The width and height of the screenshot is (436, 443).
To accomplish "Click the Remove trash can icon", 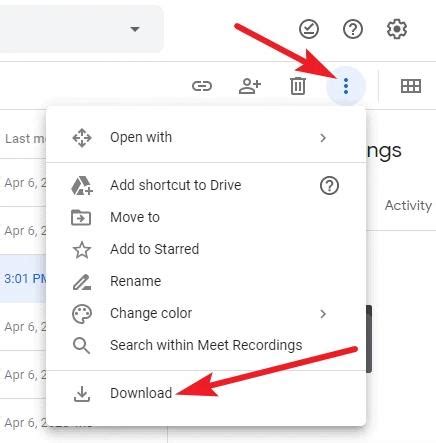I will (x=298, y=86).
